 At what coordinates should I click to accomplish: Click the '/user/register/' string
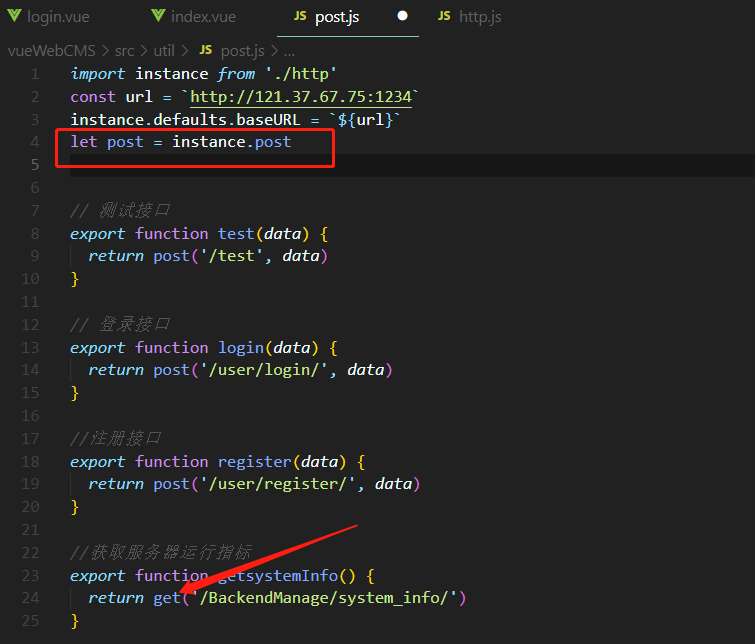click(278, 484)
